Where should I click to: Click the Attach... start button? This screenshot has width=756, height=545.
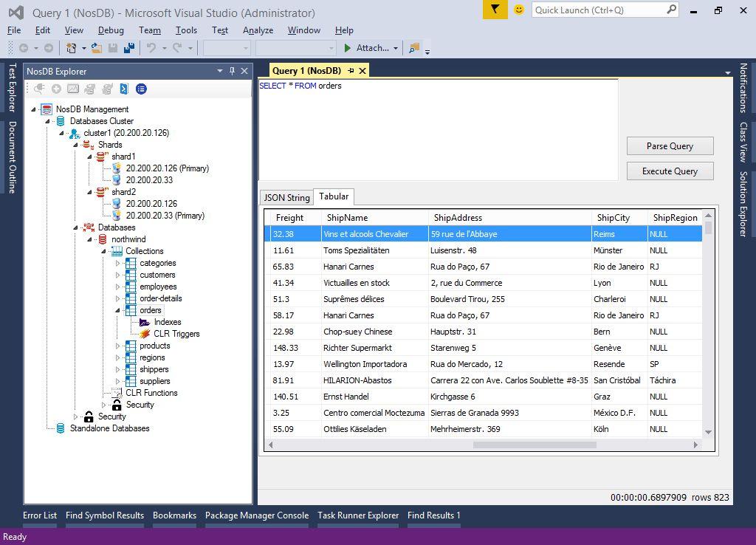tap(368, 48)
